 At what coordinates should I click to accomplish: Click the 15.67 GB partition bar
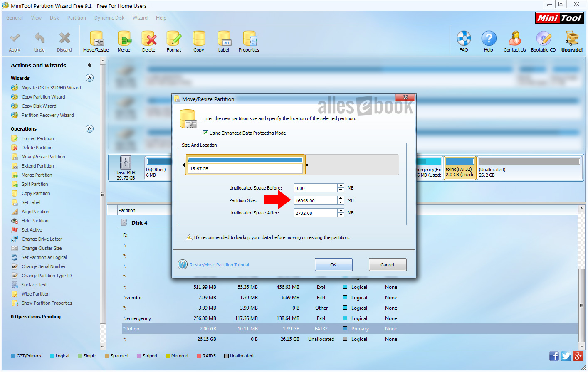245,165
